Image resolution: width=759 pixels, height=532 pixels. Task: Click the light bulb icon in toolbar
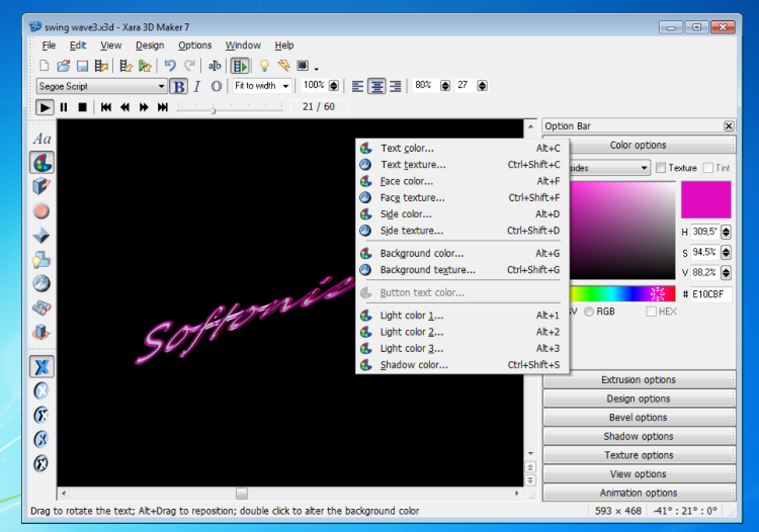click(x=263, y=65)
